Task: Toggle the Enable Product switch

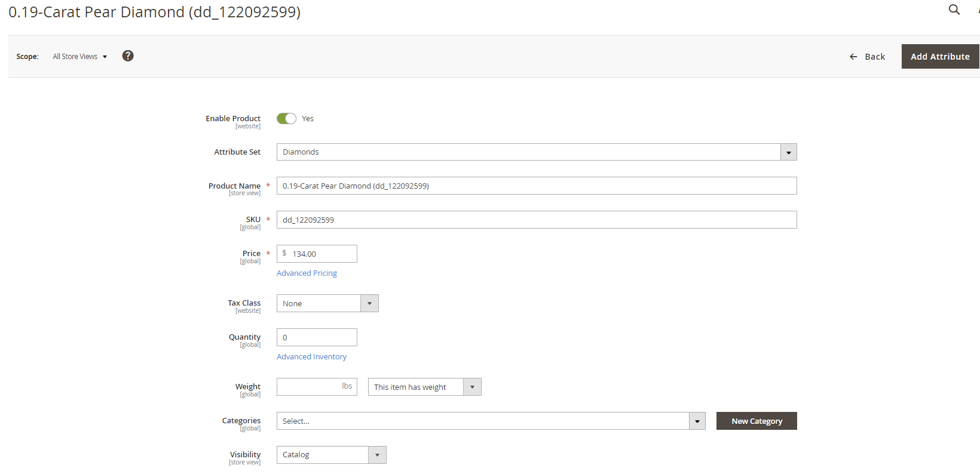Action: coord(286,119)
